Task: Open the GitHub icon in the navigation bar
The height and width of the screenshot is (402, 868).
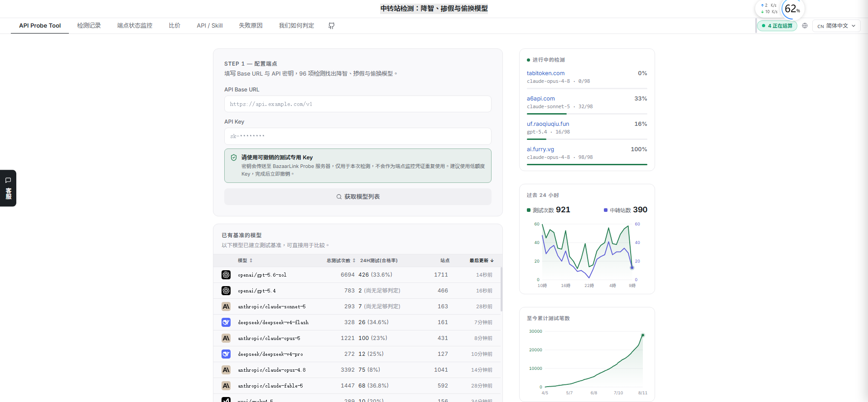Action: pos(331,26)
